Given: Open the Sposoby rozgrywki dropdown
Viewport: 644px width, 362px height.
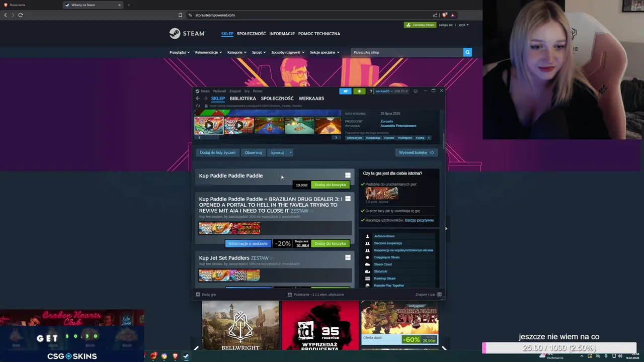Looking at the screenshot, I should (x=288, y=52).
